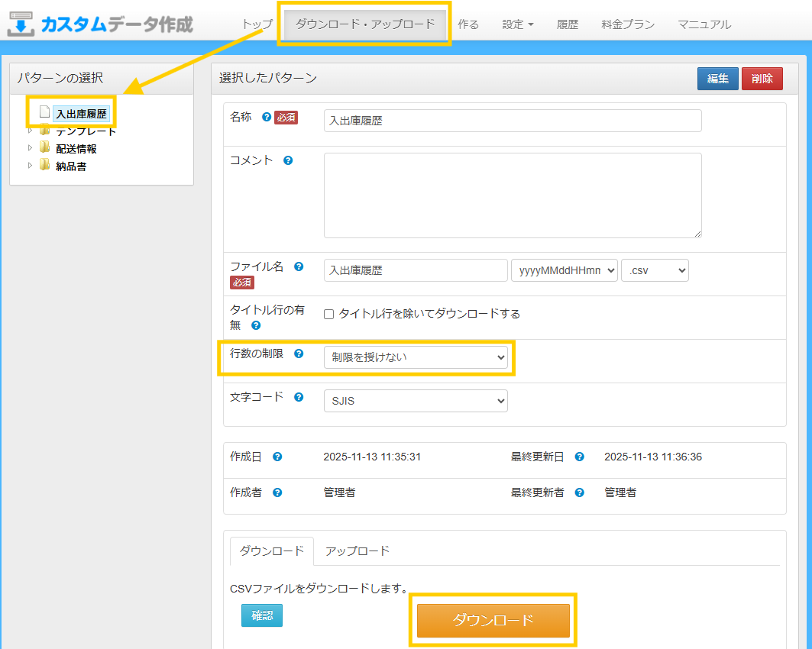Click the help icon next to 最終更新日
The height and width of the screenshot is (649, 812).
(580, 457)
